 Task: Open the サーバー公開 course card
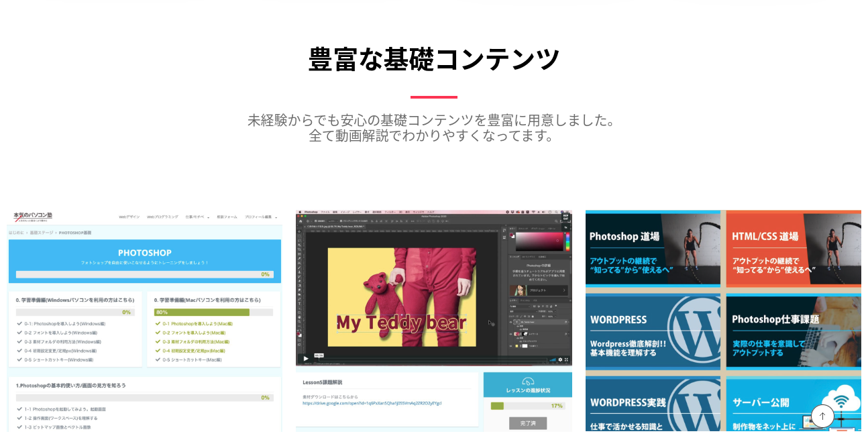pos(794,404)
